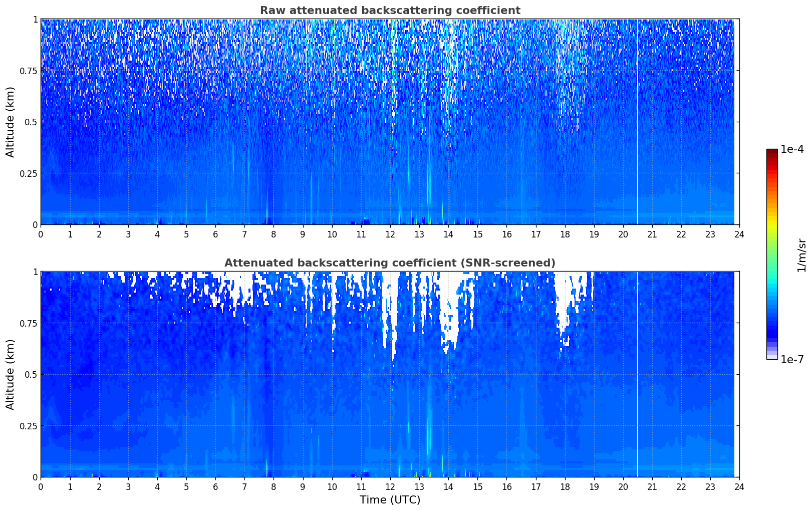
Task: Click the "0.5" altitude tick on the raw plot
Action: 31,122
